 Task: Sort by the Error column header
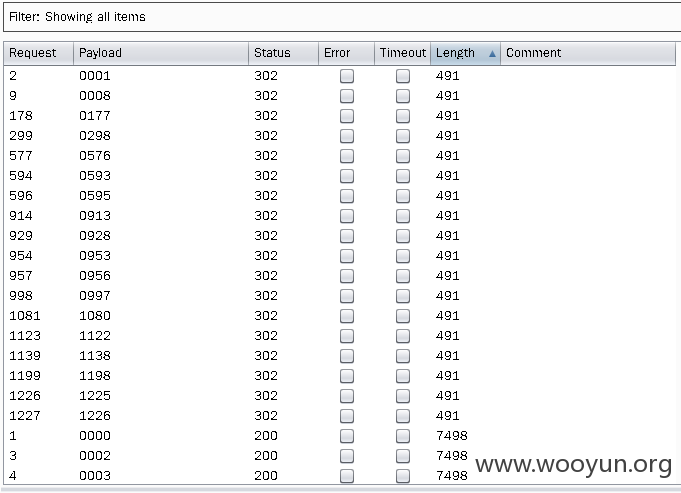coord(346,53)
